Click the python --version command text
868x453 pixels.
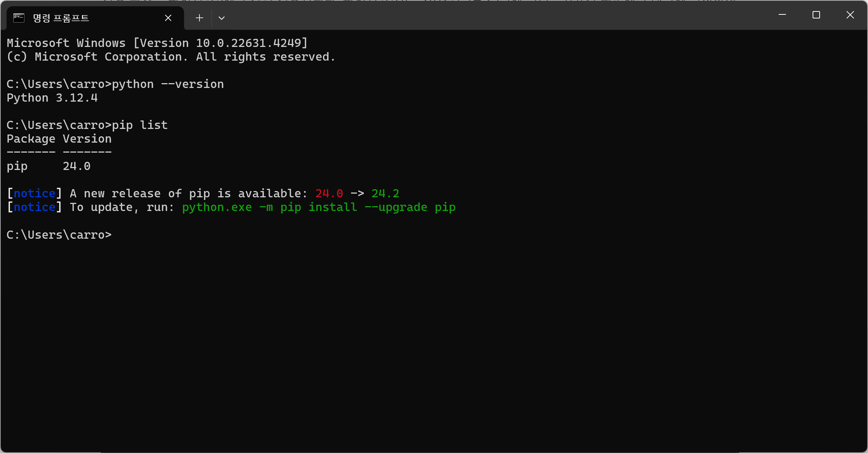pyautogui.click(x=168, y=84)
